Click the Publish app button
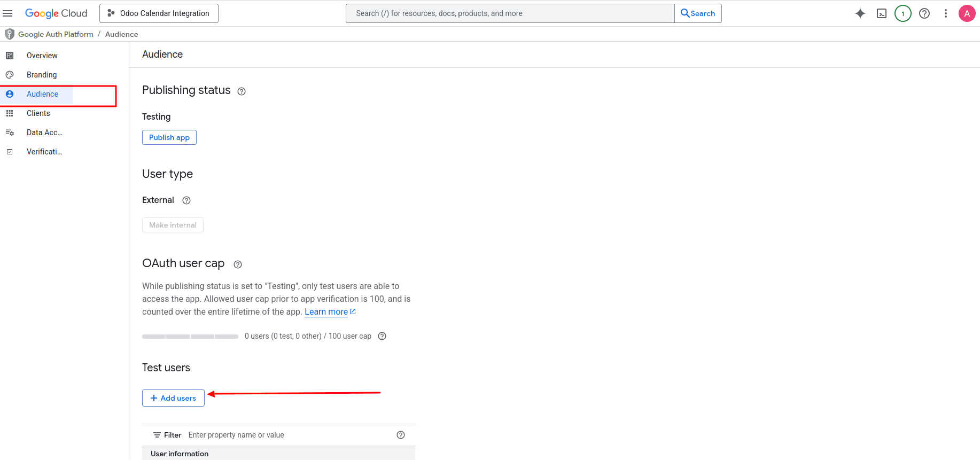 point(169,137)
